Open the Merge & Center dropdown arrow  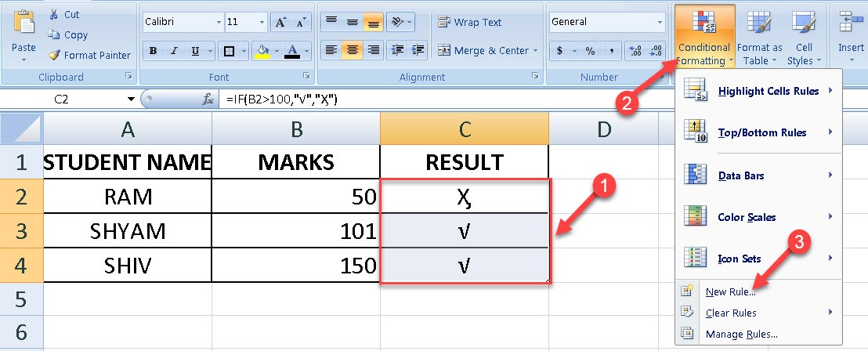coord(536,50)
